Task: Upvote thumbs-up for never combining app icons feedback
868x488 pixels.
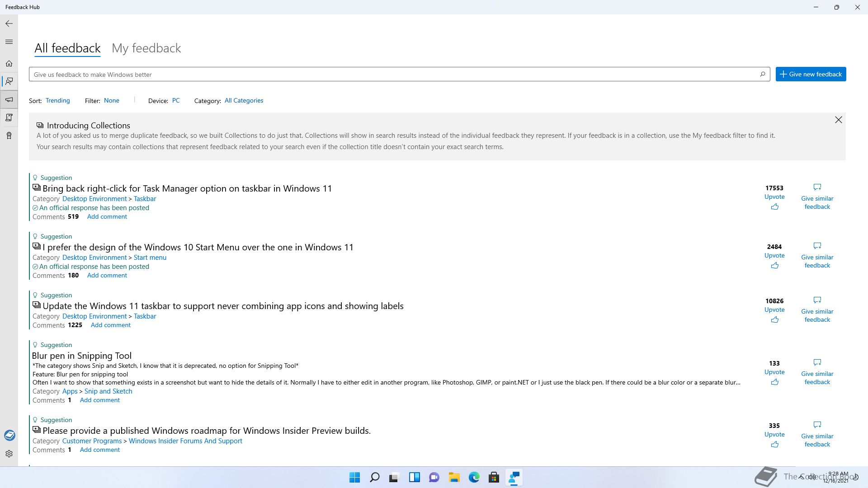Action: (775, 320)
